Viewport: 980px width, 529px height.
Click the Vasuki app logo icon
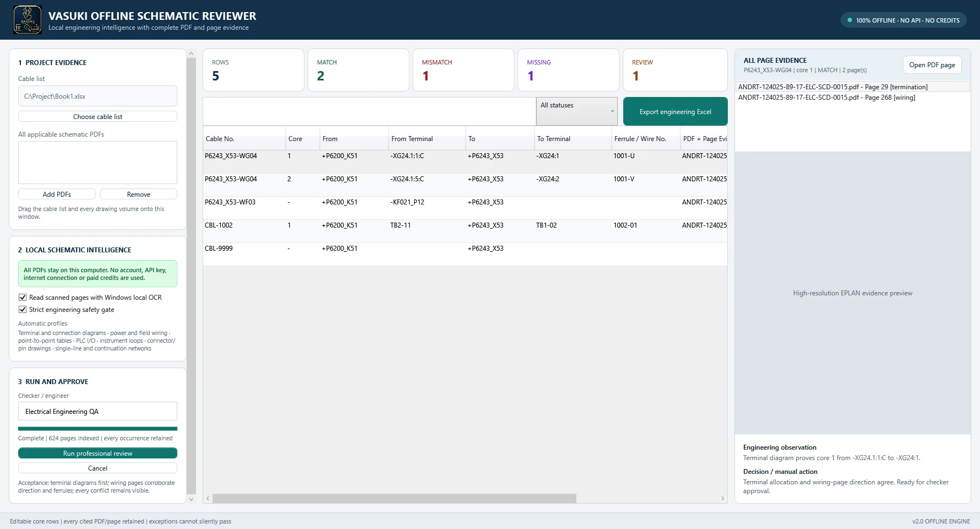[x=28, y=20]
